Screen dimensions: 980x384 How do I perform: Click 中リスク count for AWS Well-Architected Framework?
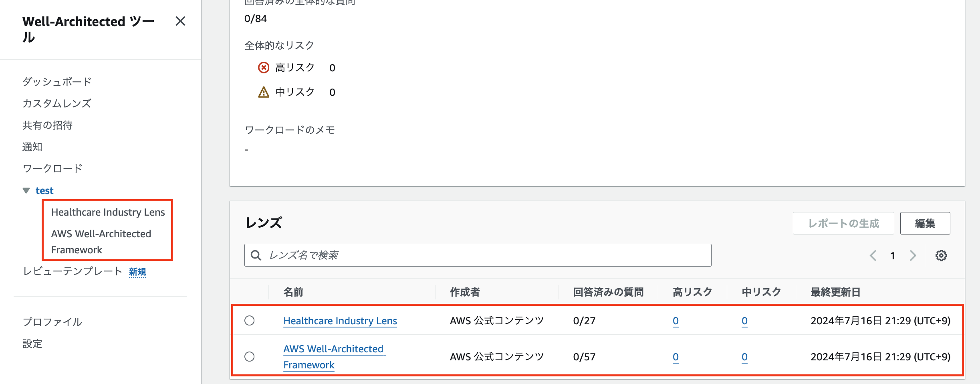point(744,357)
